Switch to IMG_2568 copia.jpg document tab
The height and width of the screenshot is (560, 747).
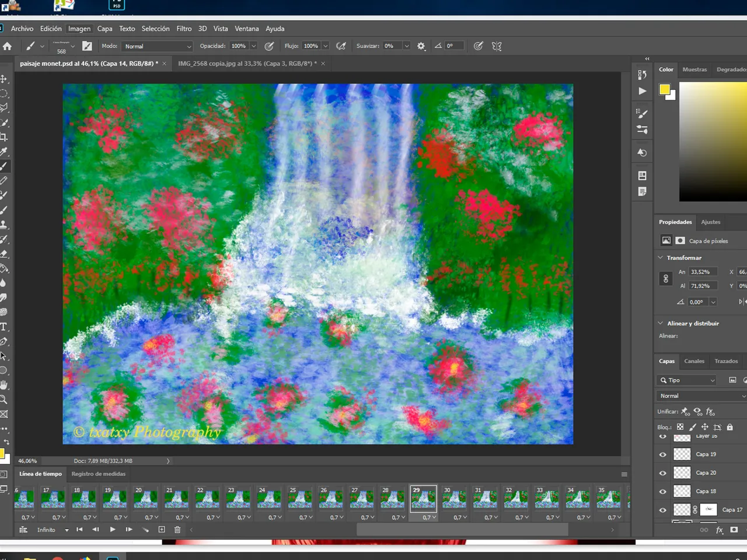[x=247, y=64]
